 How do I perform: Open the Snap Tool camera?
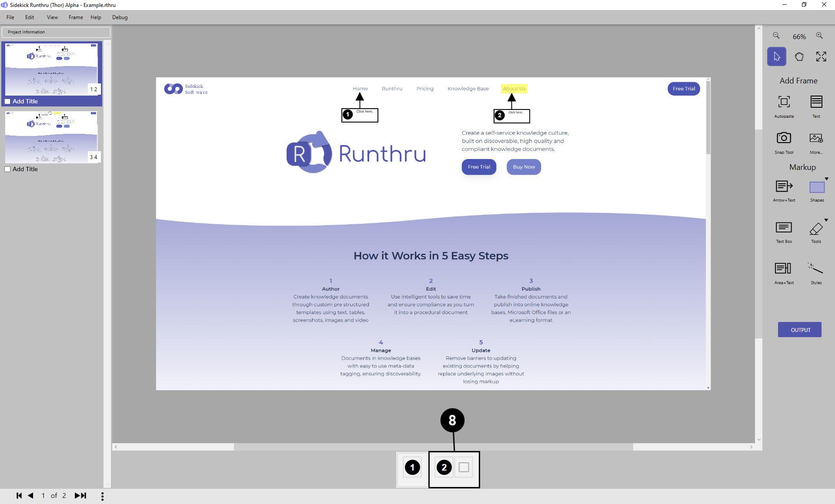[x=784, y=138]
